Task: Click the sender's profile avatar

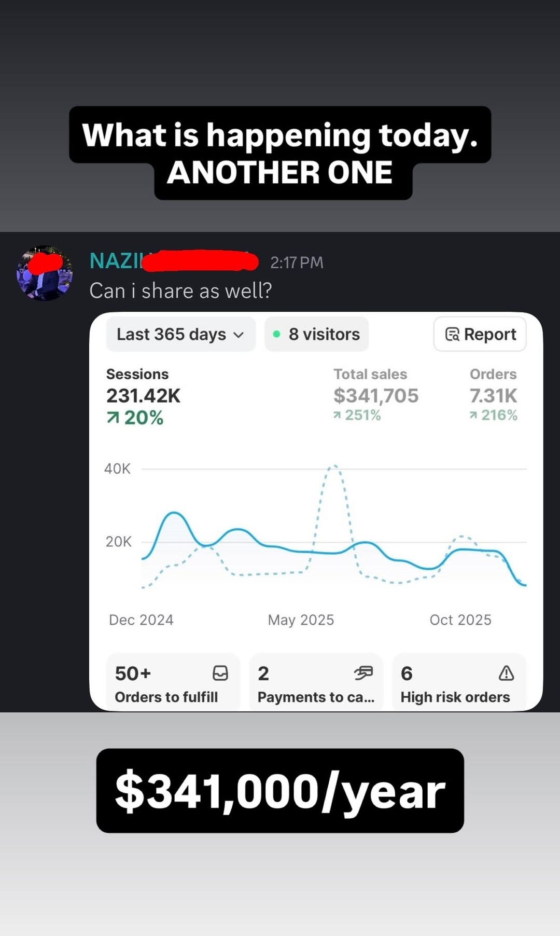Action: 45,273
